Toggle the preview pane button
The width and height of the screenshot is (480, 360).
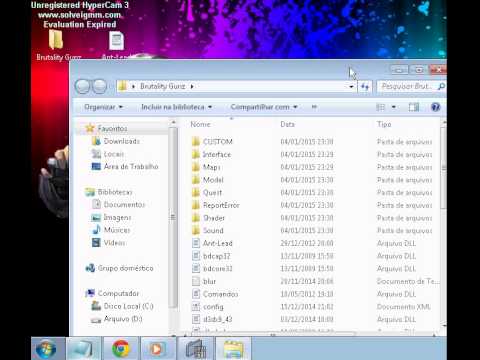[x=414, y=107]
